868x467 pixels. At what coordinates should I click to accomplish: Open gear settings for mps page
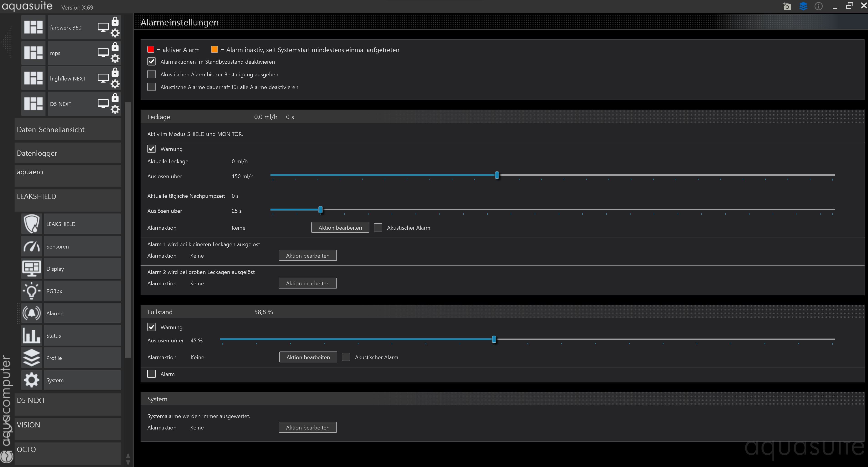[x=115, y=59]
